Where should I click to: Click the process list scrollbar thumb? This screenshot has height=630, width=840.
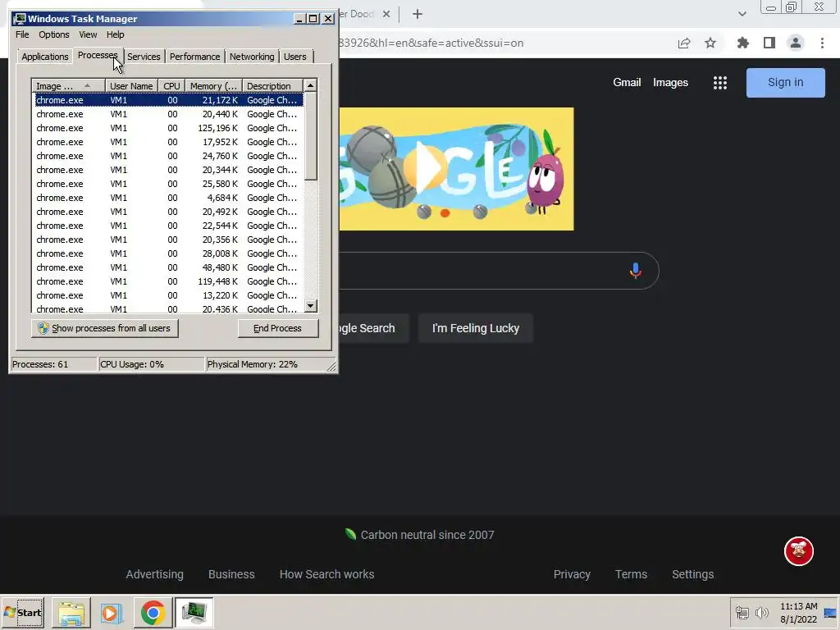pyautogui.click(x=310, y=136)
